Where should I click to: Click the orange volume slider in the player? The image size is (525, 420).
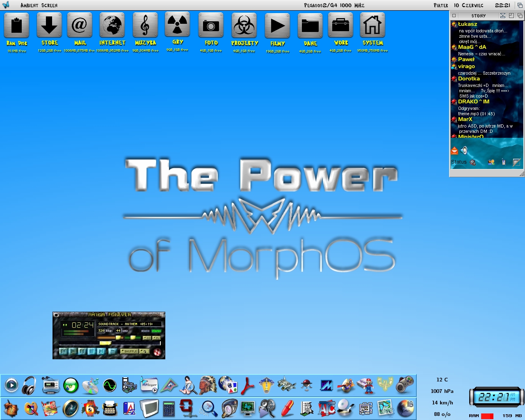click(x=110, y=338)
